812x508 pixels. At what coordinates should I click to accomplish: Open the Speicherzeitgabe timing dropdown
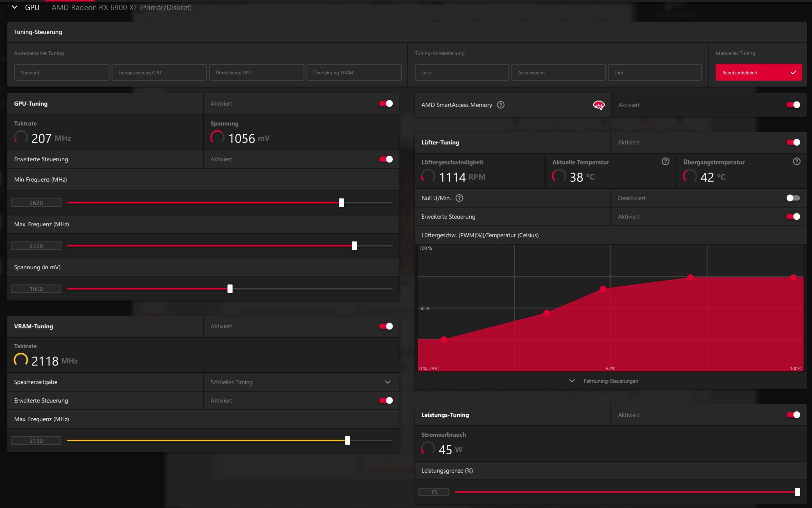pyautogui.click(x=388, y=382)
